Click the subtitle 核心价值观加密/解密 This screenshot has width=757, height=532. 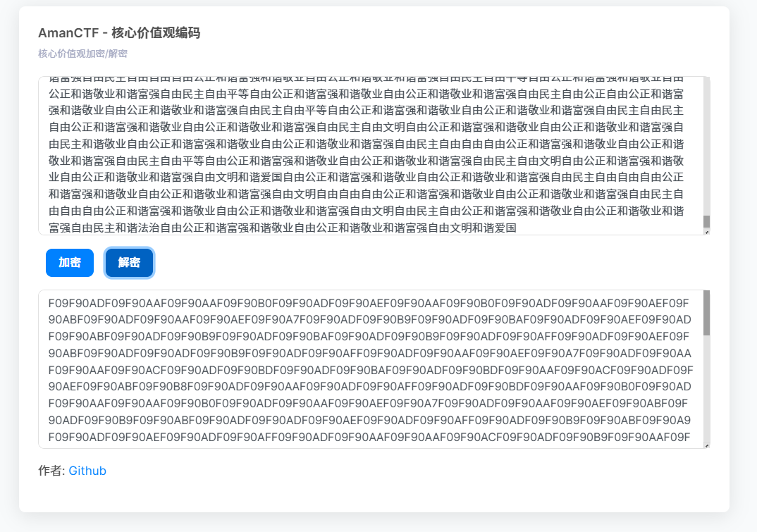coord(82,54)
